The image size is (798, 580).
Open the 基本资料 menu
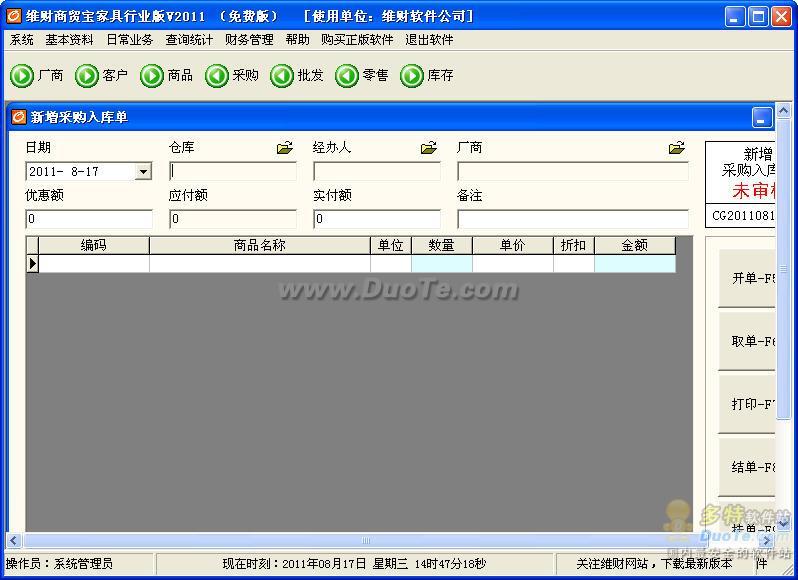69,40
